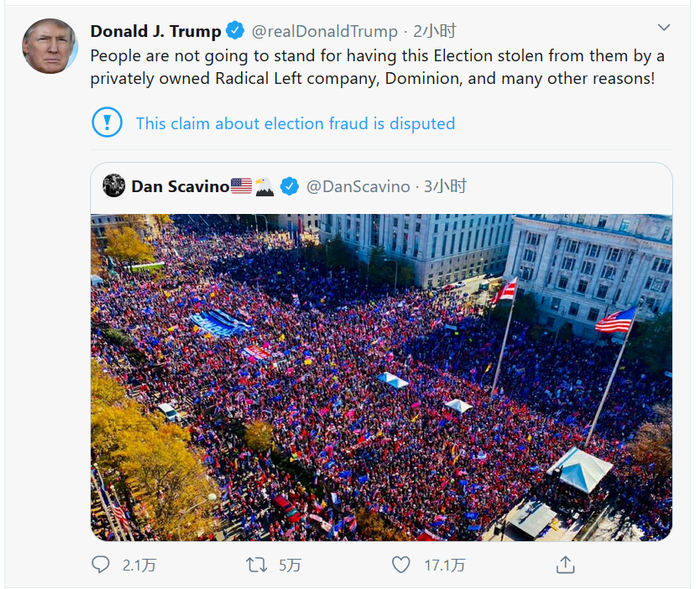The width and height of the screenshot is (700, 589).
Task: Open the aerial crowd photo
Action: [381, 377]
